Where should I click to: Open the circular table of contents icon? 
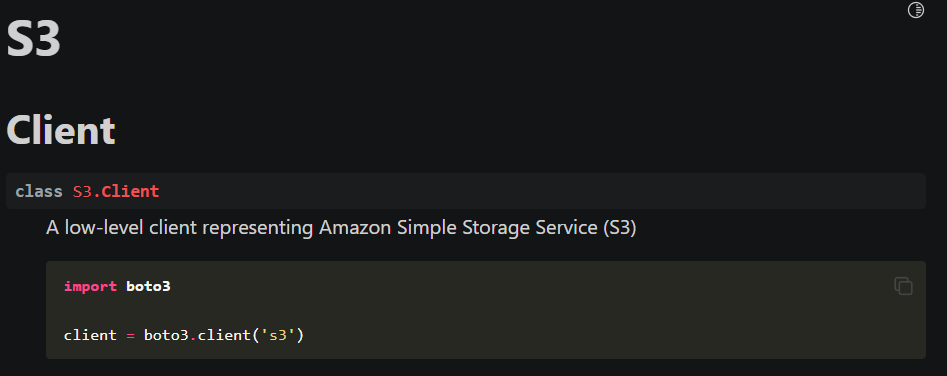(x=916, y=10)
